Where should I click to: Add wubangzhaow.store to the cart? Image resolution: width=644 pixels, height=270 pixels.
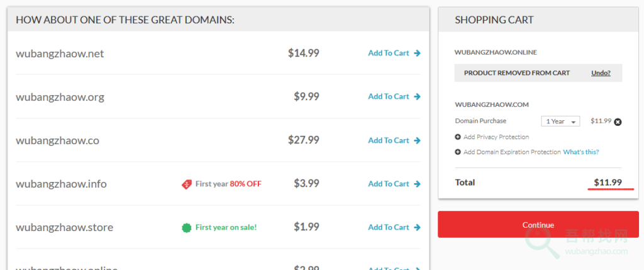[389, 227]
